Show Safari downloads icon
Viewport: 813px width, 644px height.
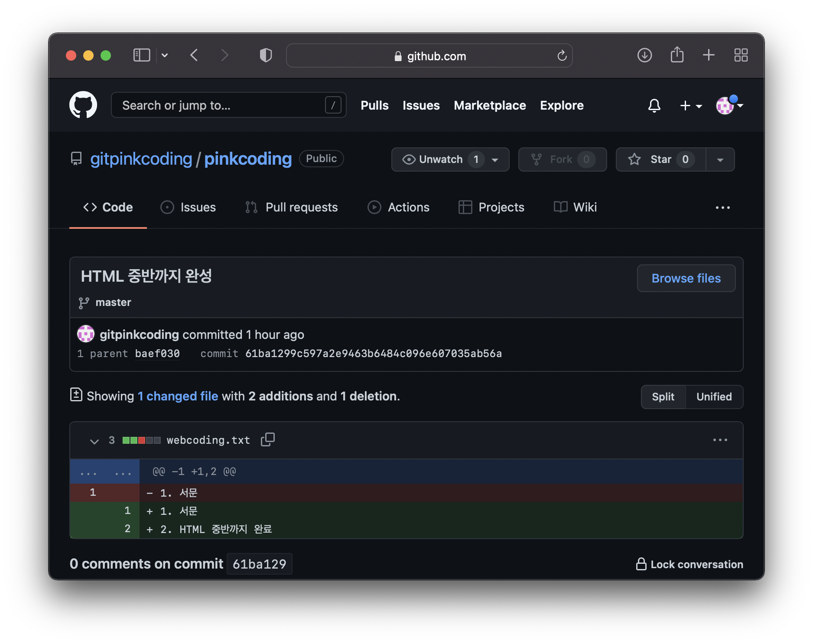pyautogui.click(x=644, y=55)
